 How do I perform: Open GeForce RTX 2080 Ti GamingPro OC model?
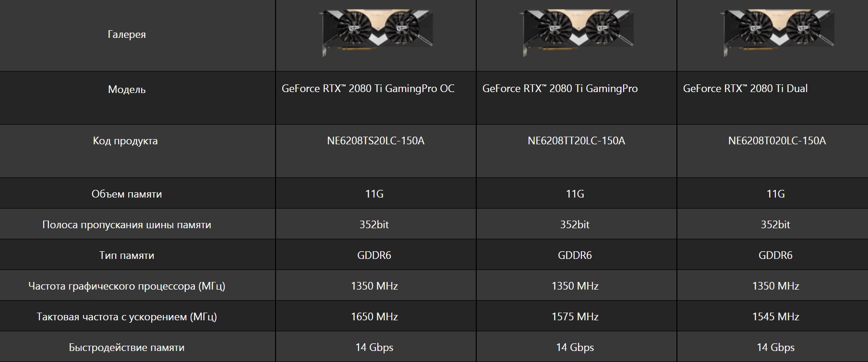click(368, 89)
